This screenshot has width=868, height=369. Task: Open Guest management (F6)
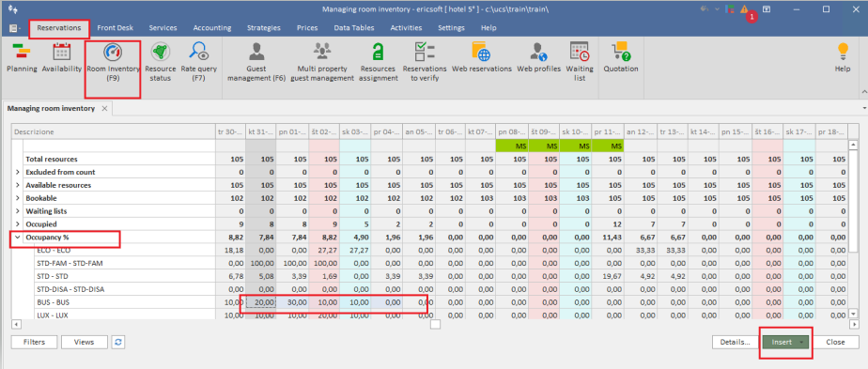point(256,63)
